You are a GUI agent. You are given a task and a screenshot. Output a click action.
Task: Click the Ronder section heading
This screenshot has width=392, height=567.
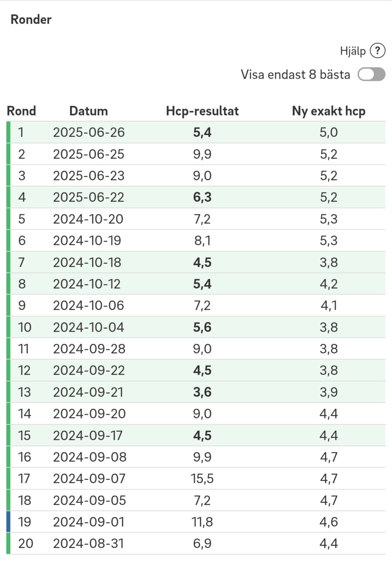[31, 19]
